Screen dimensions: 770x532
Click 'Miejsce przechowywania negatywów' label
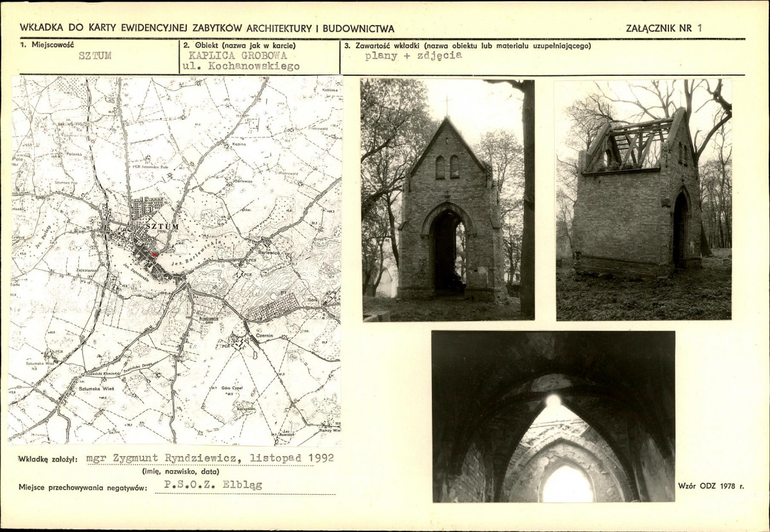83,488
